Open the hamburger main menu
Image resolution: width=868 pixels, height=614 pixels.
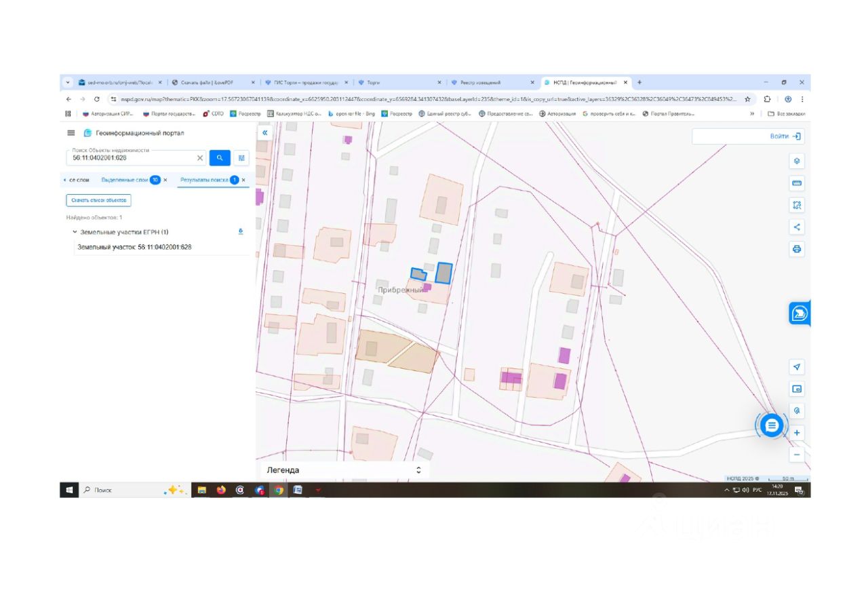point(71,133)
